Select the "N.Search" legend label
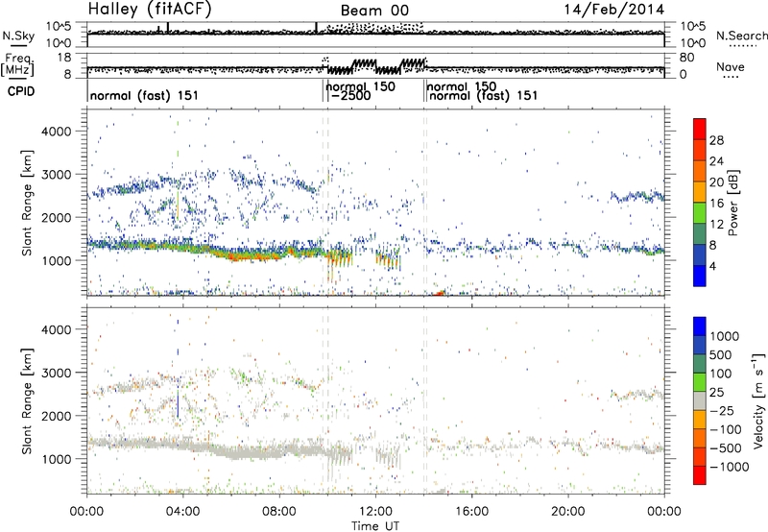The image size is (768, 532). pos(741,36)
